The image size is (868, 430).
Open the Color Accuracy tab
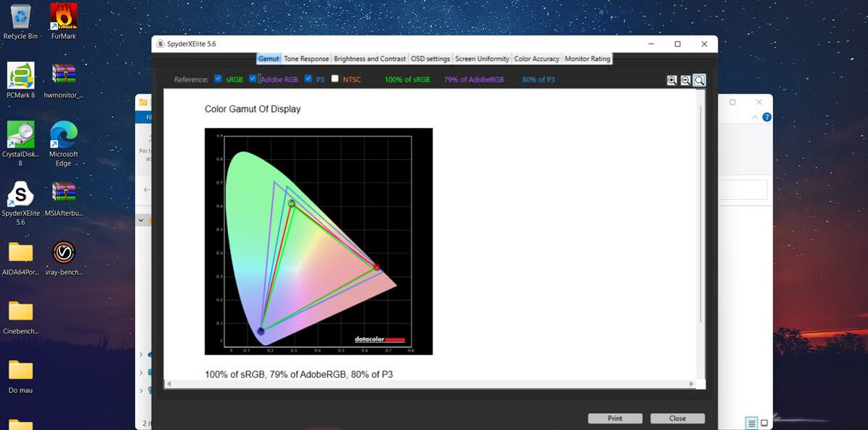click(x=536, y=59)
